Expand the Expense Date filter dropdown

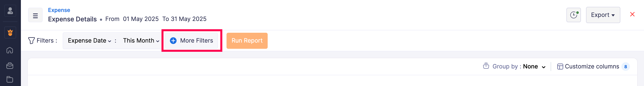click(89, 41)
